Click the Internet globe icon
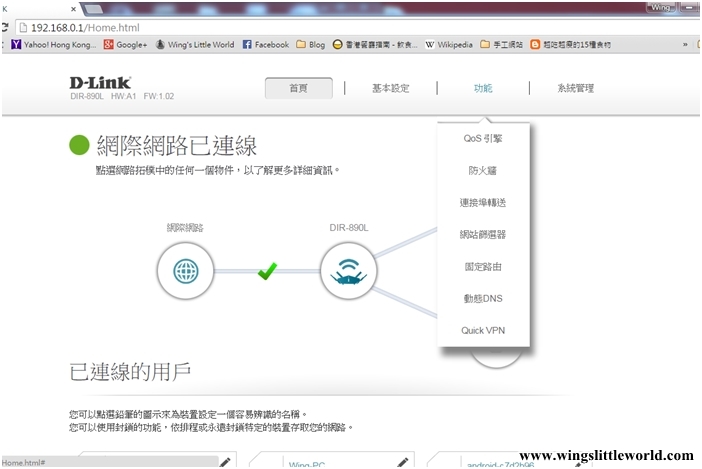 [x=185, y=270]
